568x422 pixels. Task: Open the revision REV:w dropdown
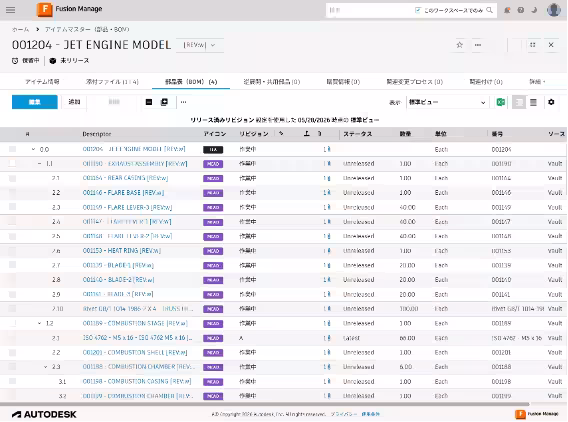click(x=200, y=45)
